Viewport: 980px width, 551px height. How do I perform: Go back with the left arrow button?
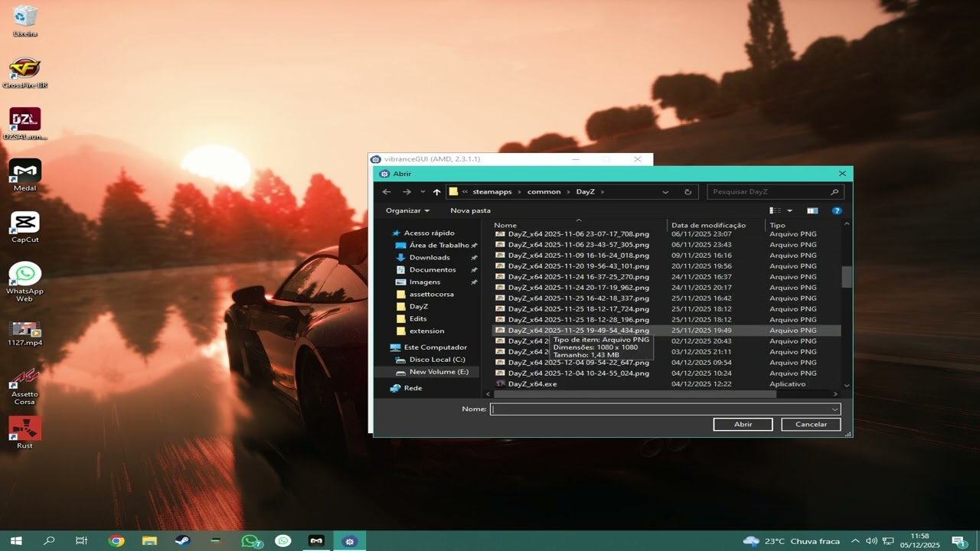387,192
